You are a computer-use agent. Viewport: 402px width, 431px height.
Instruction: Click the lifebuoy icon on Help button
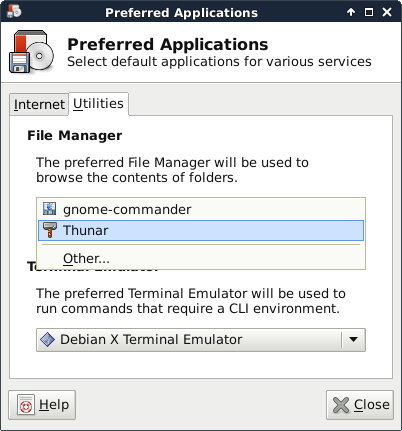coord(26,405)
